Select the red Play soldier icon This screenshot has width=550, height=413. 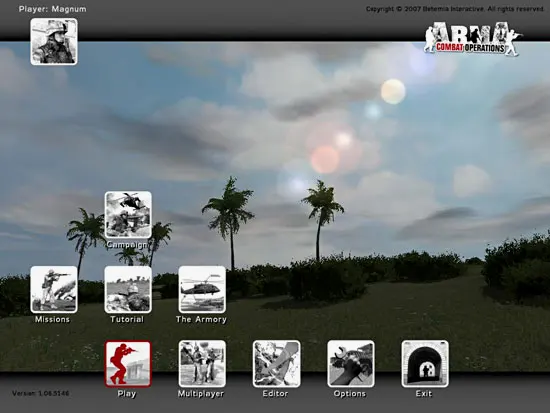(128, 364)
